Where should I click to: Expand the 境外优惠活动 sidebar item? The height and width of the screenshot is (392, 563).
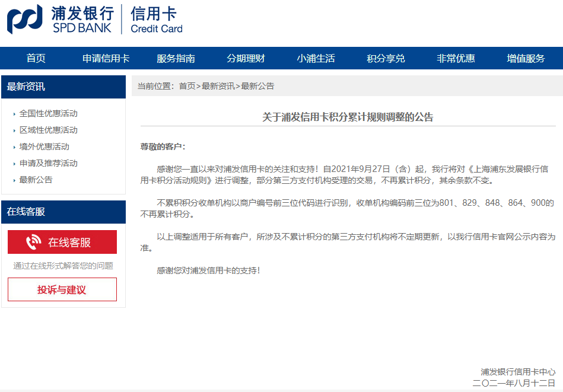pyautogui.click(x=44, y=146)
